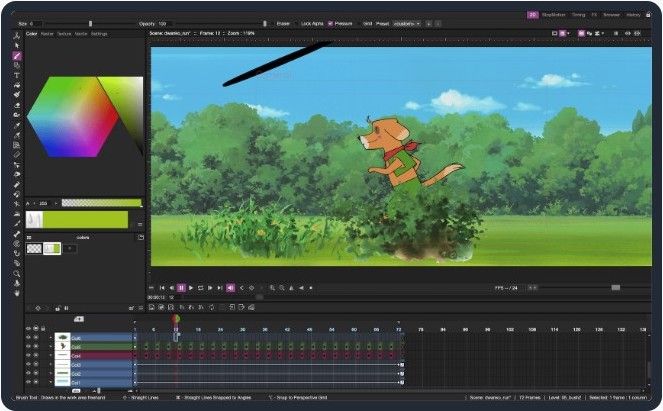The image size is (663, 411).
Task: Select the green style chip in the palette
Action: click(x=52, y=249)
